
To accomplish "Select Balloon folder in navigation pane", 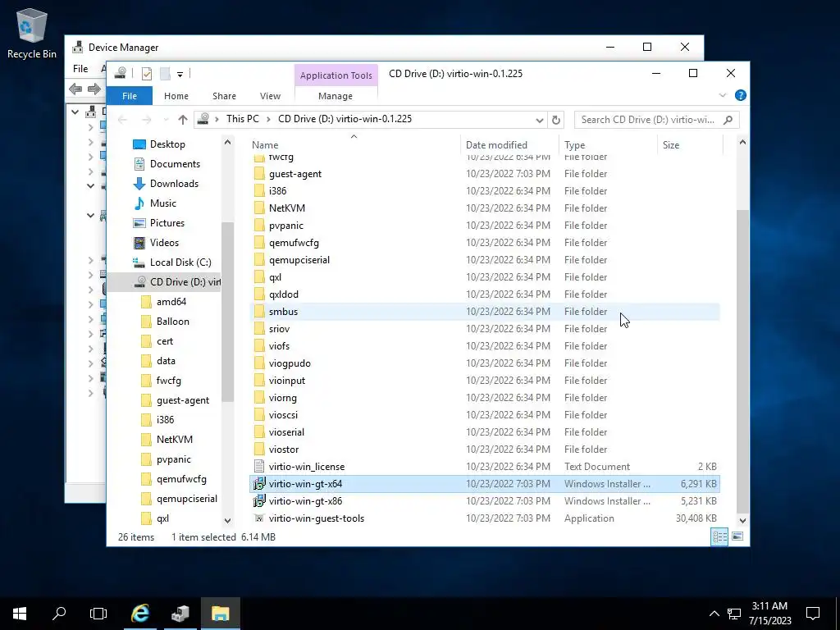I will 172,322.
